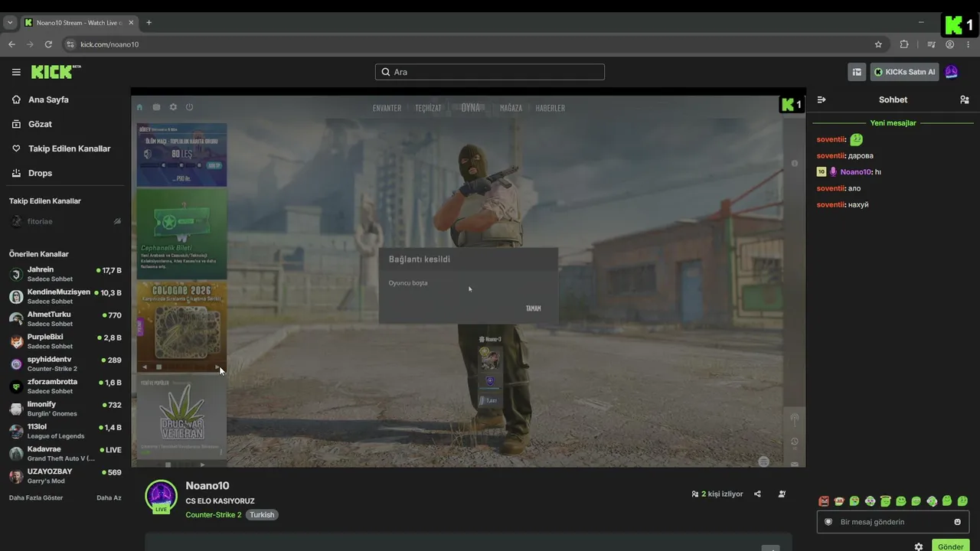Open the Cephanelik Bileti card
This screenshot has height=551, width=980.
(181, 233)
